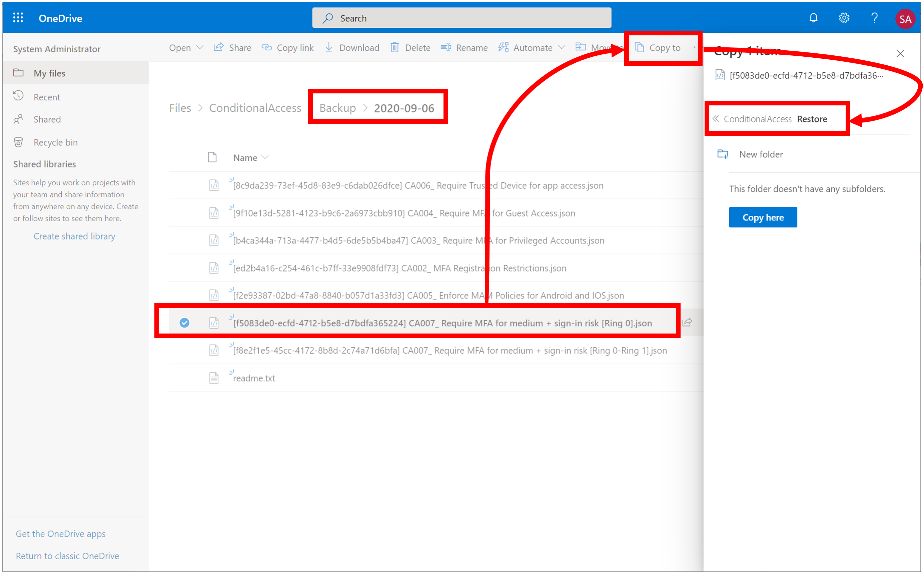The height and width of the screenshot is (574, 924).
Task: Open My files in the sidebar
Action: pyautogui.click(x=75, y=73)
